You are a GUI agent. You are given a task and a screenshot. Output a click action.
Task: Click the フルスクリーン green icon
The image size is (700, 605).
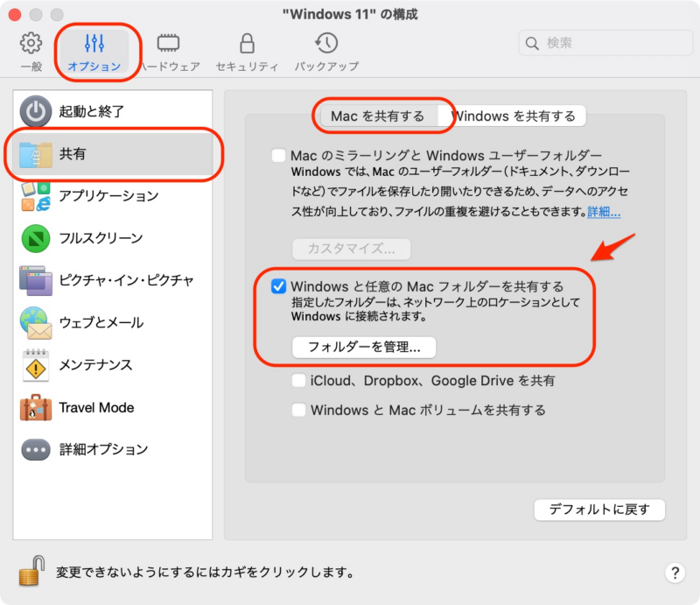pyautogui.click(x=36, y=238)
